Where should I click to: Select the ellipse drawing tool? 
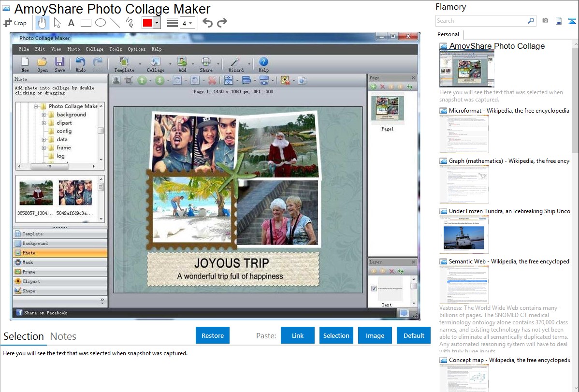pos(101,23)
